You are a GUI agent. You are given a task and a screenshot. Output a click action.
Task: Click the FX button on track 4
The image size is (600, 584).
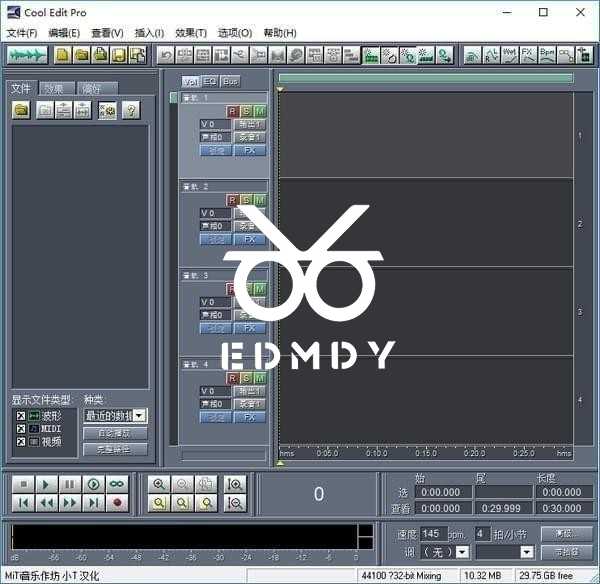pyautogui.click(x=249, y=417)
